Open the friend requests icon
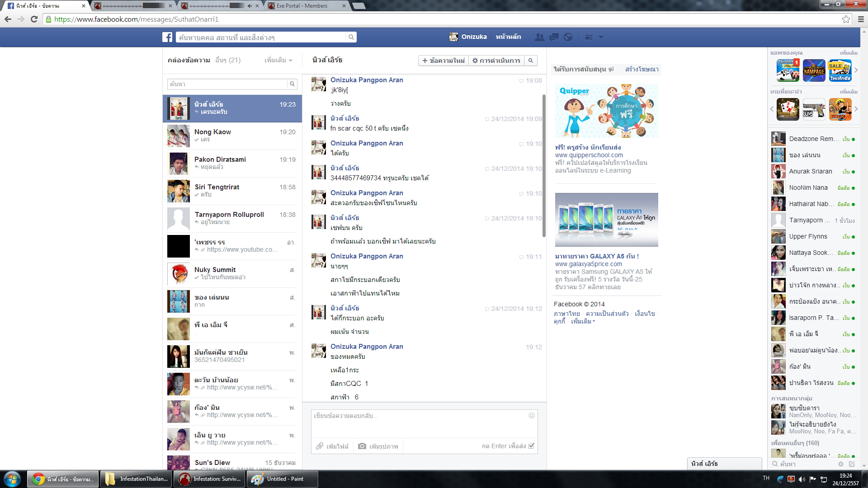Viewport: 868px width, 488px height. pyautogui.click(x=539, y=37)
